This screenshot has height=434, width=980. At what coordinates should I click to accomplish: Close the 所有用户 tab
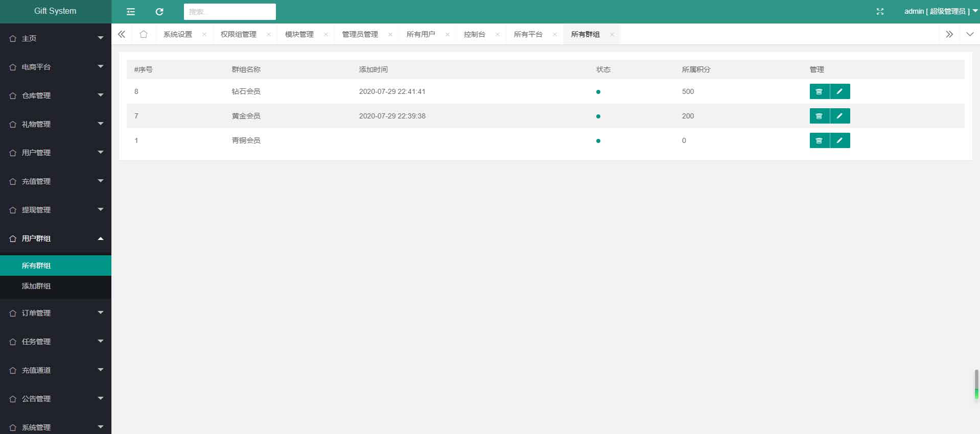448,34
